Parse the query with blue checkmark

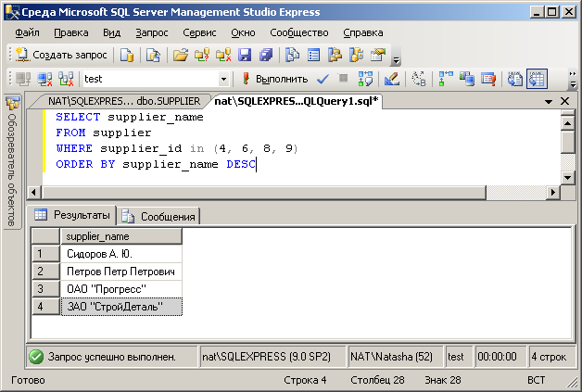click(323, 79)
